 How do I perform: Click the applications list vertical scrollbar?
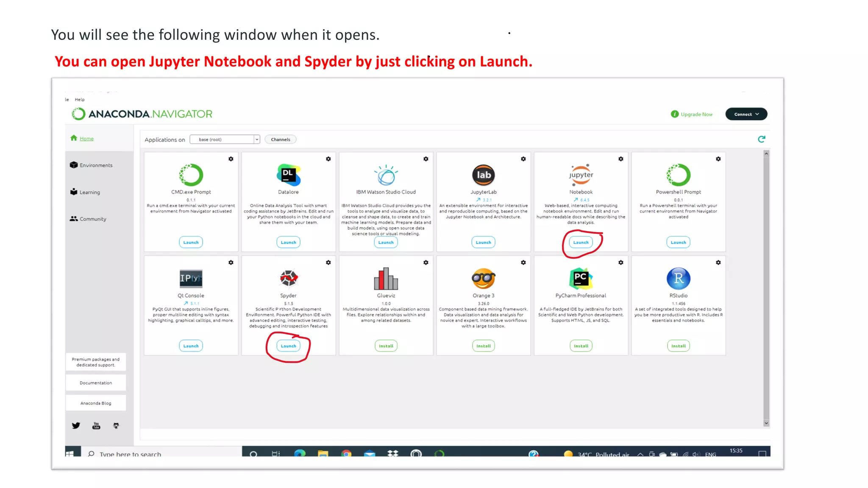[x=766, y=288]
